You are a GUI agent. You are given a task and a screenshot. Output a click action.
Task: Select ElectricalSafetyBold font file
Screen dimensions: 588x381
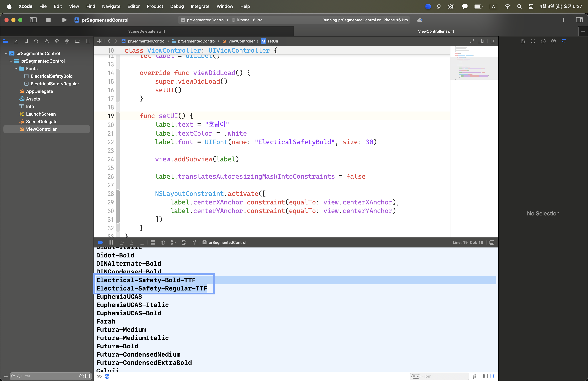click(x=52, y=76)
